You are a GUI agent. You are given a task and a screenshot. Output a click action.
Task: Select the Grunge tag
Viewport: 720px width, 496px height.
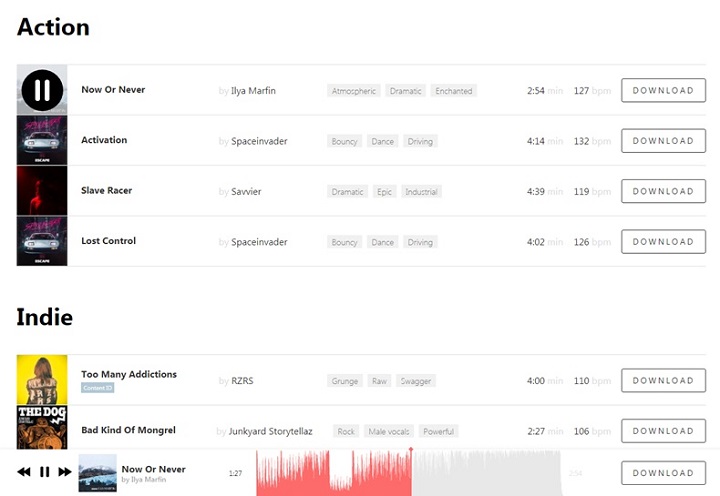pos(345,381)
